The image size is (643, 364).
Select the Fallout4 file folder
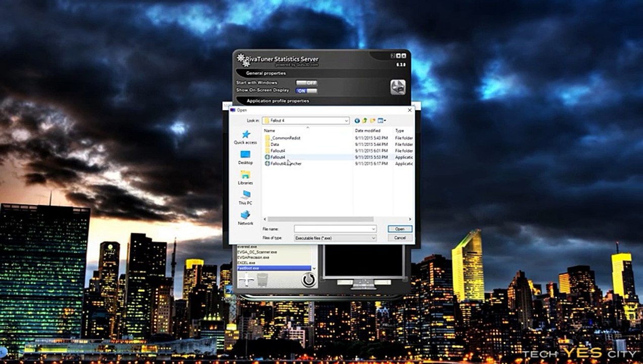click(x=275, y=151)
